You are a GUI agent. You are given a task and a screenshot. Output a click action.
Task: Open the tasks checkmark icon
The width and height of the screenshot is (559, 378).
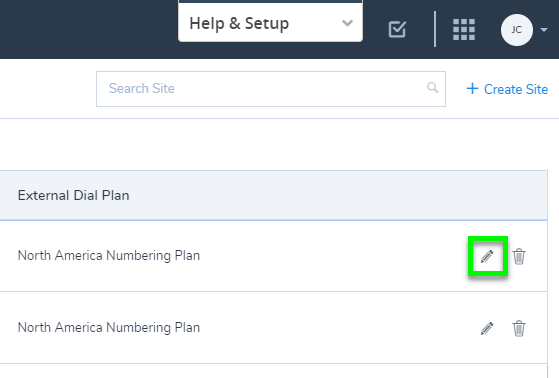(x=397, y=29)
